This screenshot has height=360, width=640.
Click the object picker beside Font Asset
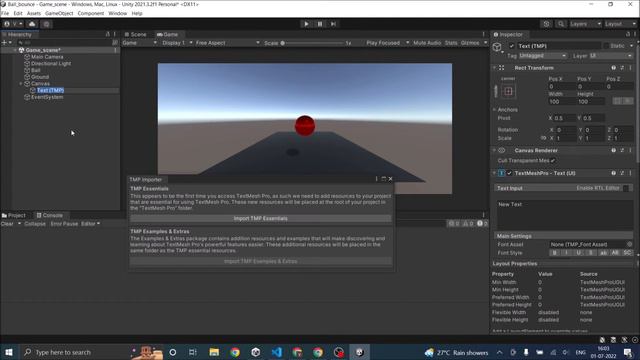(629, 244)
